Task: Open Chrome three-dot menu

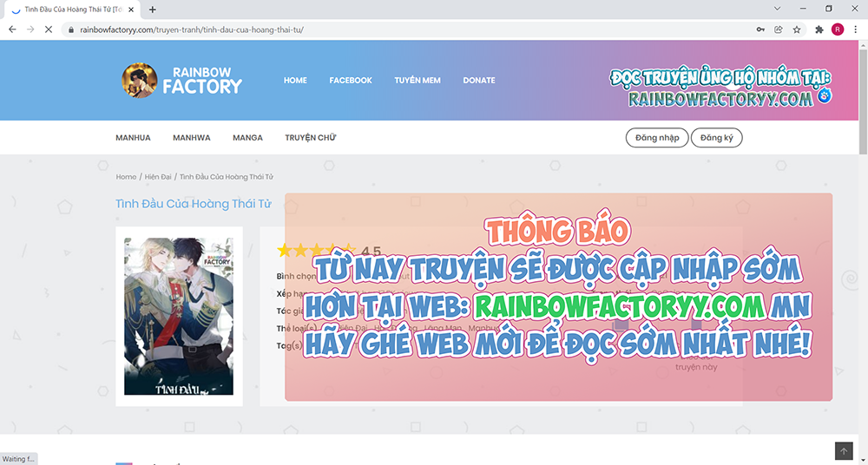Action: [x=855, y=29]
